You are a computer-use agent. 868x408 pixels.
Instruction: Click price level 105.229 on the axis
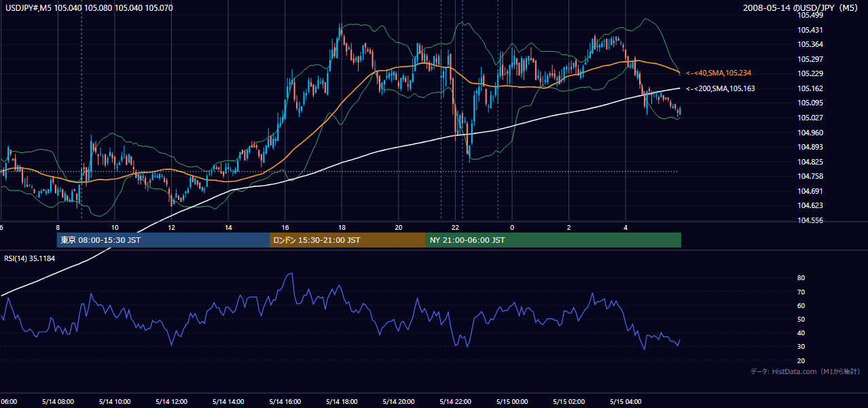pyautogui.click(x=810, y=73)
